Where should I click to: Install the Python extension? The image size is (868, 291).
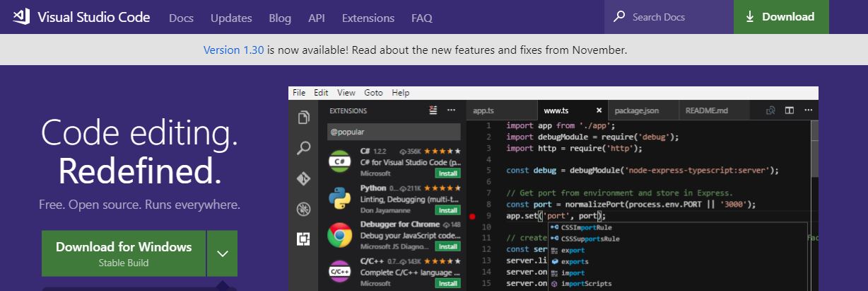[448, 210]
